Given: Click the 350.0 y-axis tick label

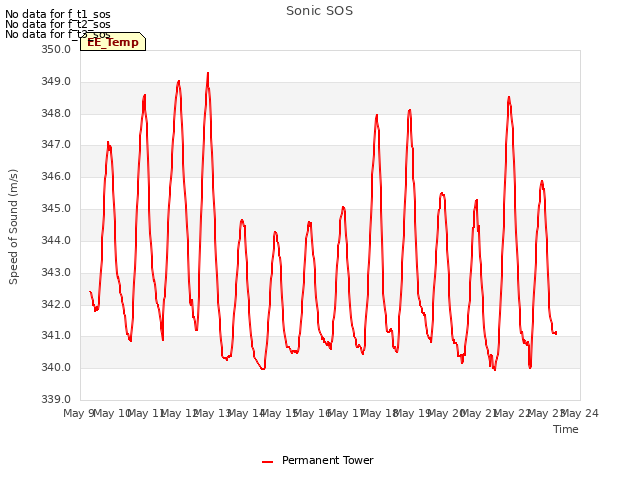Looking at the screenshot, I should 56,49.
